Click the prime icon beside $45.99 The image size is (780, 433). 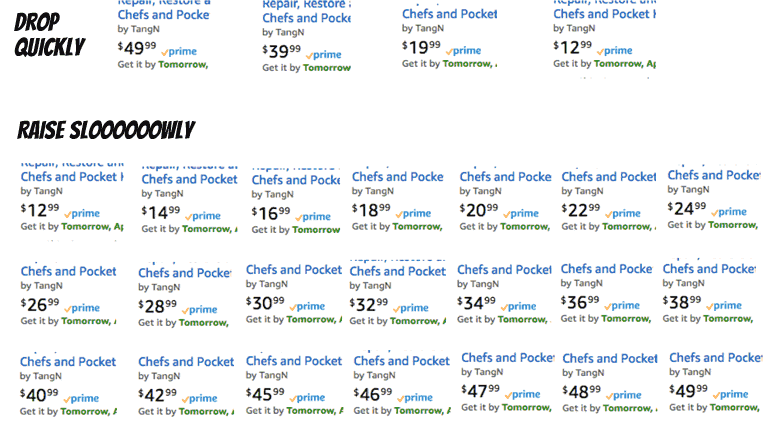point(307,398)
